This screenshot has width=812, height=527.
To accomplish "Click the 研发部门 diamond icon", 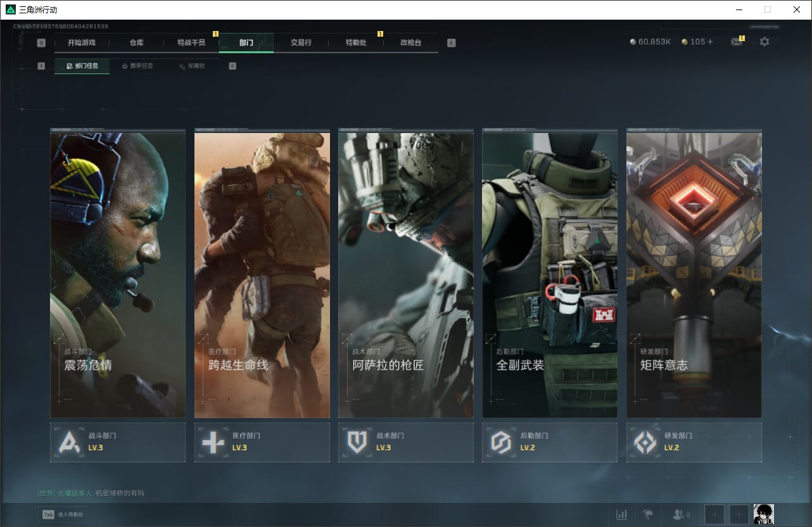I will [645, 442].
